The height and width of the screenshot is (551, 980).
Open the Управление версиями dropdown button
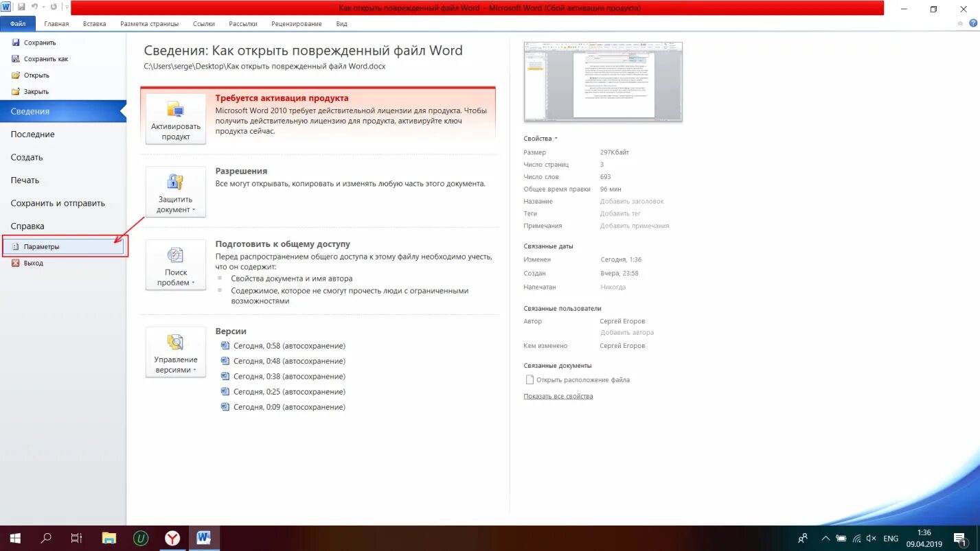click(x=176, y=352)
